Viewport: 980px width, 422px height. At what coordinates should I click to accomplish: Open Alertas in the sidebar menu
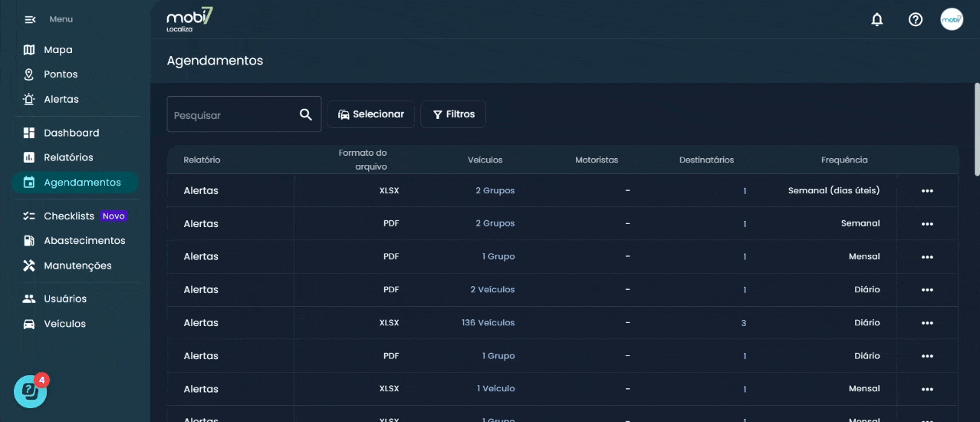61,99
